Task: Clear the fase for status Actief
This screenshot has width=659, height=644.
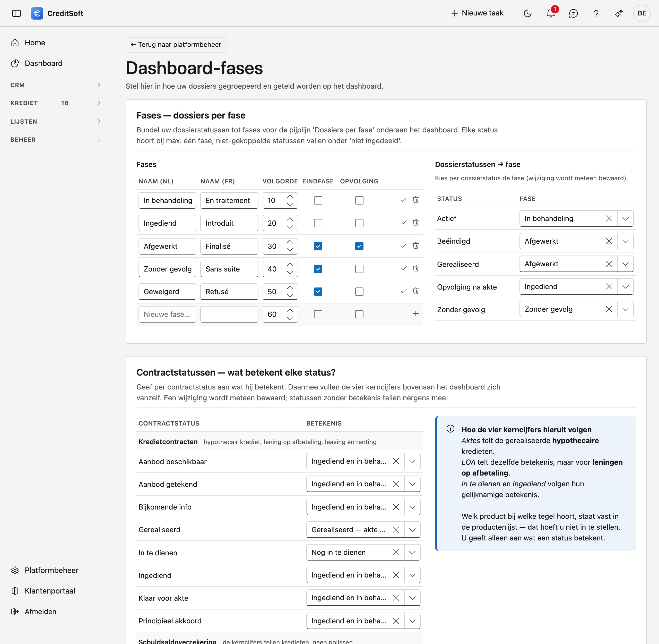Action: pyautogui.click(x=609, y=218)
